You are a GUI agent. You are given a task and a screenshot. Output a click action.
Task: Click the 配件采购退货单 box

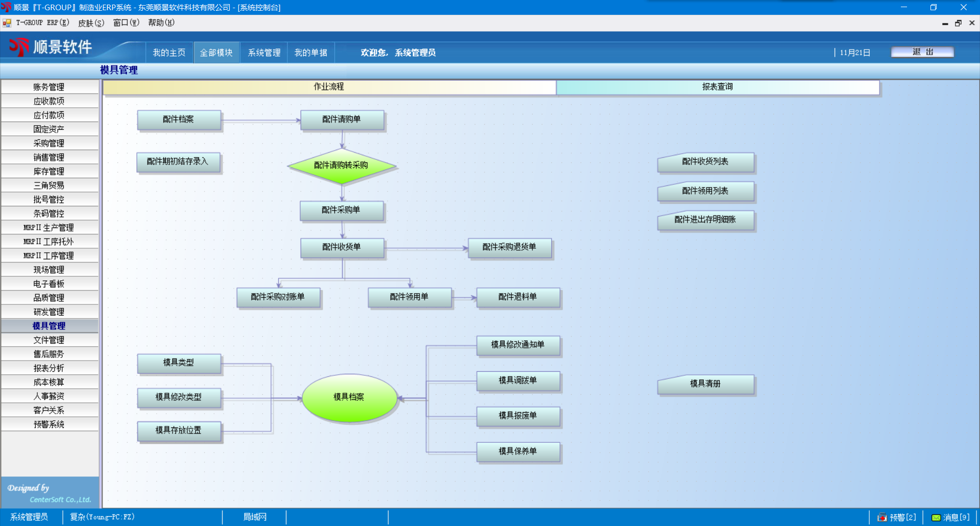pyautogui.click(x=509, y=248)
